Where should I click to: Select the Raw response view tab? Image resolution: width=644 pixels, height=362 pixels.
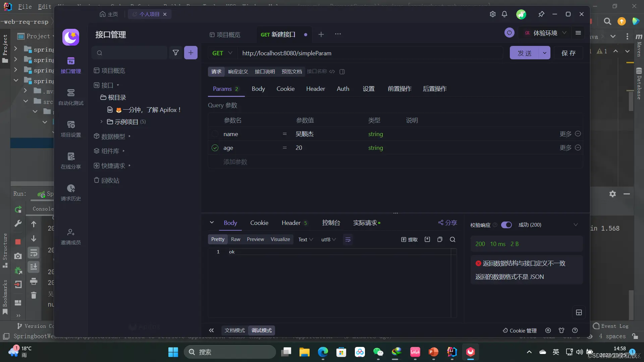[x=235, y=239]
